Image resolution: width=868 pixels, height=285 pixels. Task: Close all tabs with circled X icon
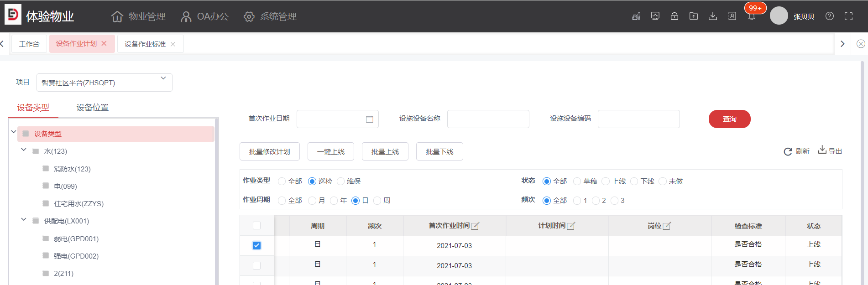[x=861, y=44]
